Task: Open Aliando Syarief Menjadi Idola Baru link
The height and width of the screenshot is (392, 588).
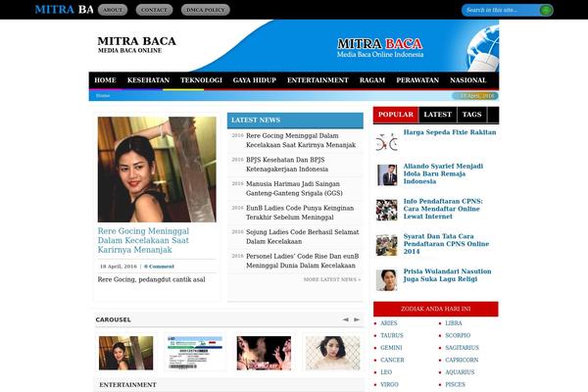Action: tap(443, 173)
